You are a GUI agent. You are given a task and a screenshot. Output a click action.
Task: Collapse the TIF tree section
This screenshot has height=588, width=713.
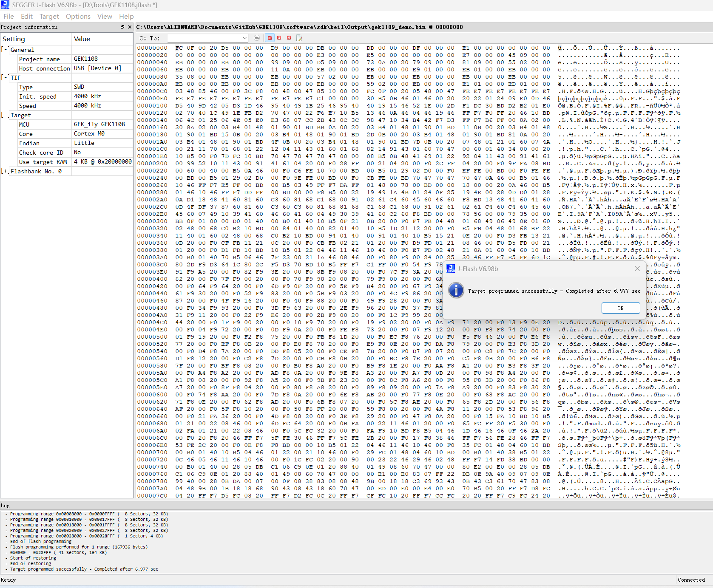tap(4, 78)
